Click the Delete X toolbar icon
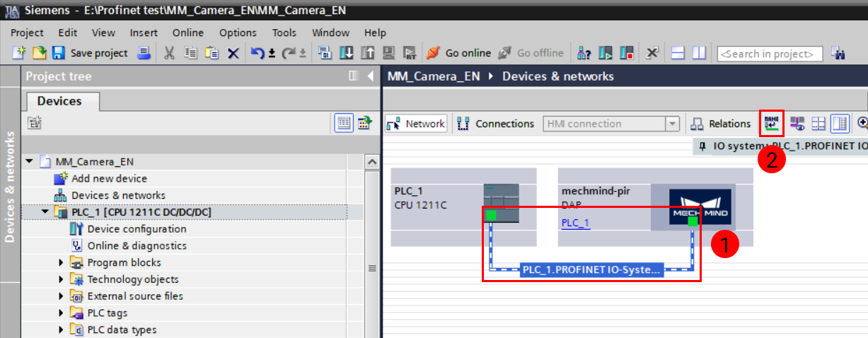Viewport: 868px width, 338px height. coord(232,53)
